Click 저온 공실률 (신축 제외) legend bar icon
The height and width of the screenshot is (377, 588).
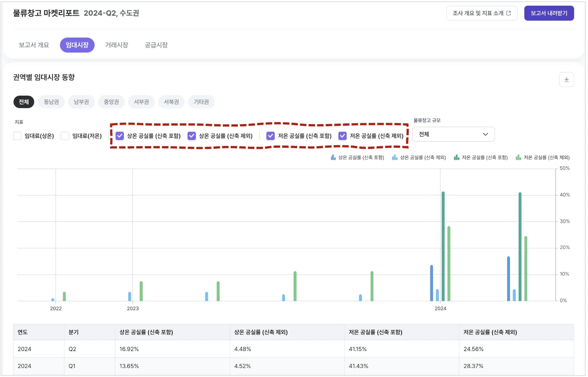tap(519, 158)
